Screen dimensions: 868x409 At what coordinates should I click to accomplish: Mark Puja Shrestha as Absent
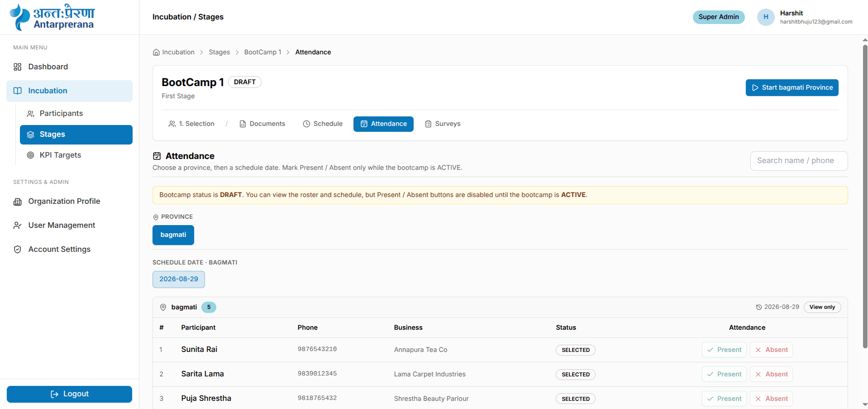coord(772,399)
